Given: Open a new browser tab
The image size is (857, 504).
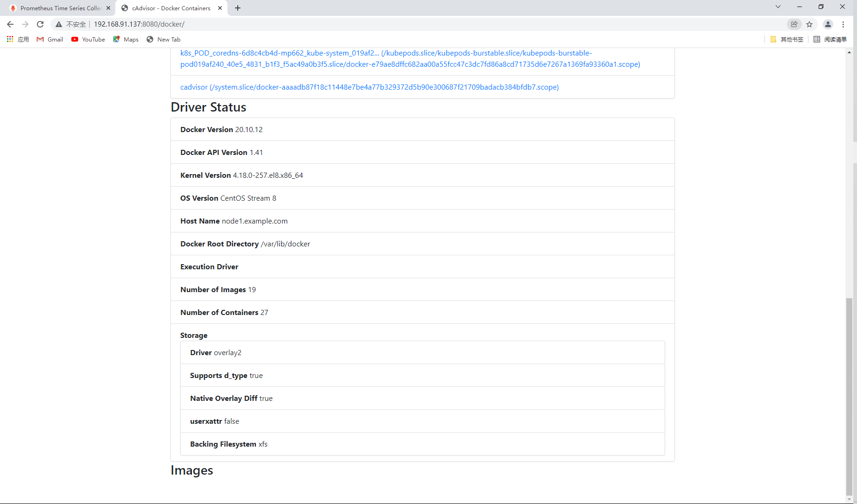Looking at the screenshot, I should tap(238, 8).
